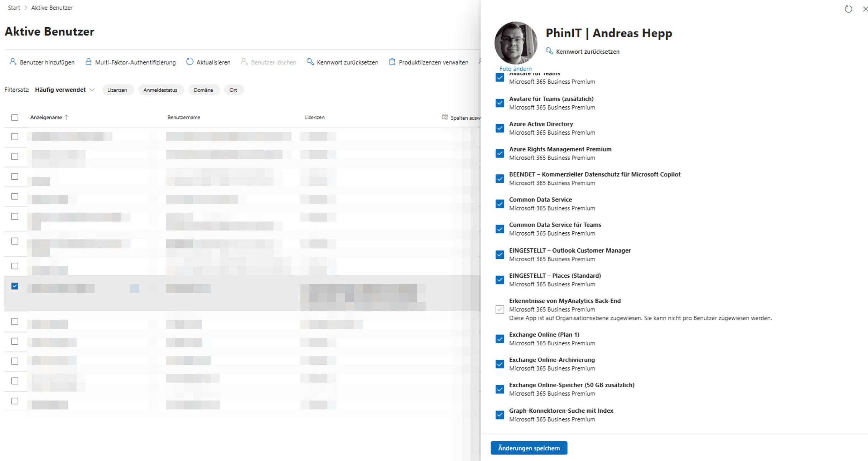Uncheck Exchange Online (Plan 1)
The width and height of the screenshot is (868, 461).
point(500,339)
